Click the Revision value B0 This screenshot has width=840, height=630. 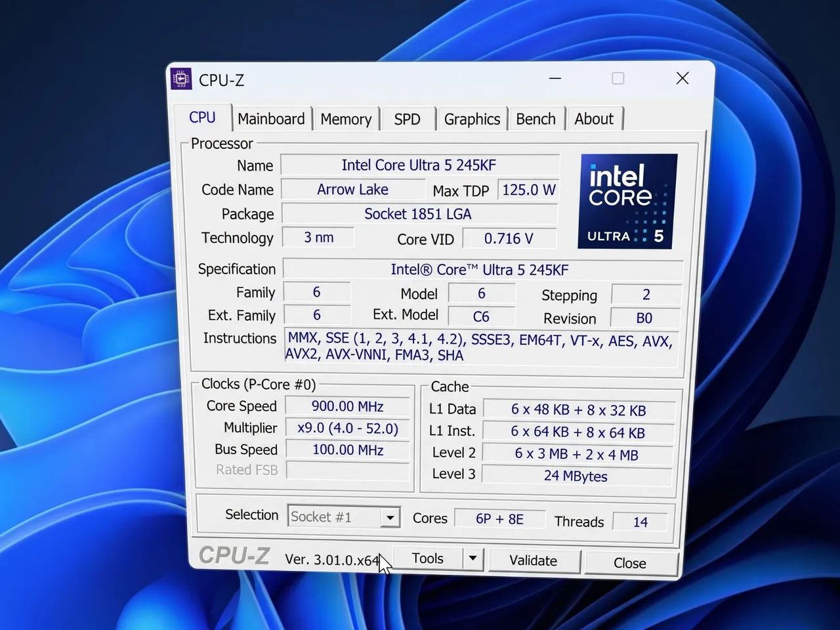click(x=644, y=318)
